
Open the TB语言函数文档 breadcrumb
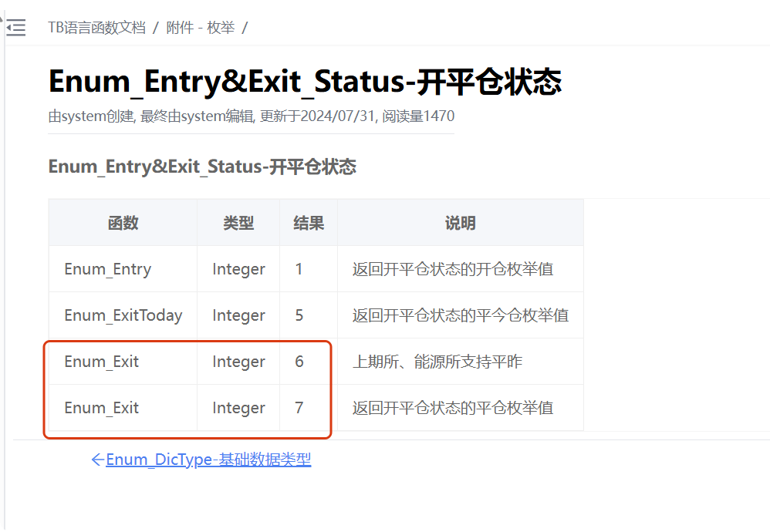click(96, 28)
